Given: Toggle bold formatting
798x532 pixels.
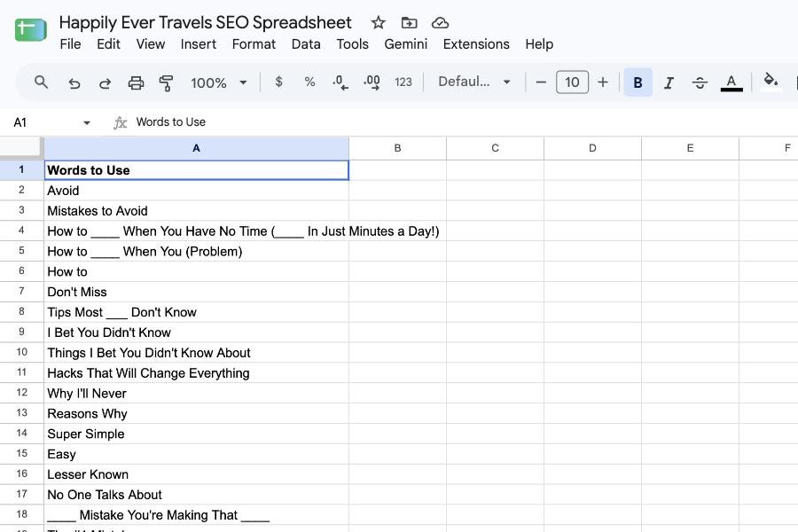Looking at the screenshot, I should pos(638,82).
